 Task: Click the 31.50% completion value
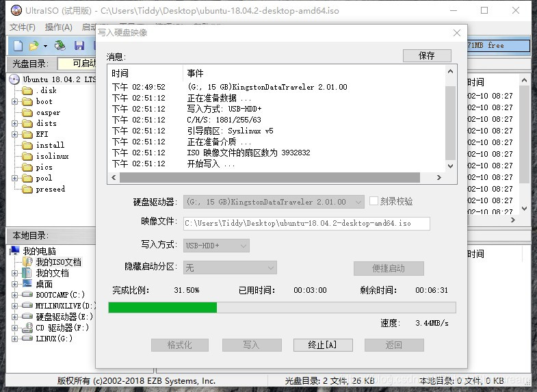187,290
